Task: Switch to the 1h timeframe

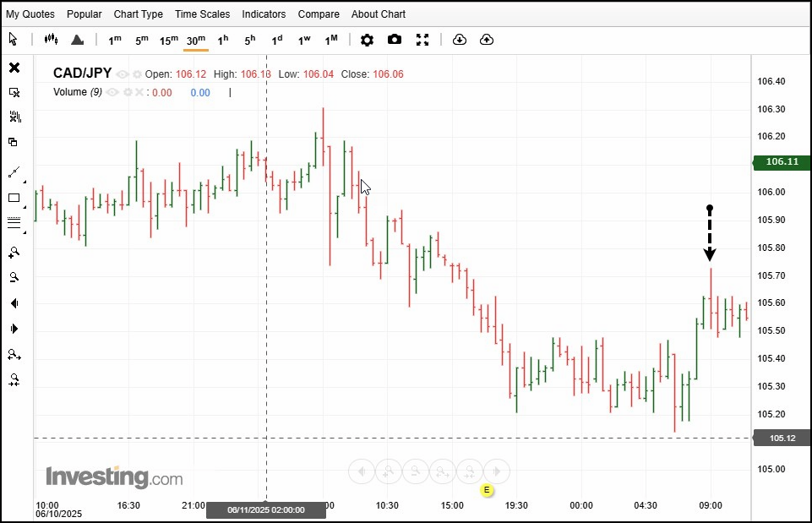Action: (223, 40)
